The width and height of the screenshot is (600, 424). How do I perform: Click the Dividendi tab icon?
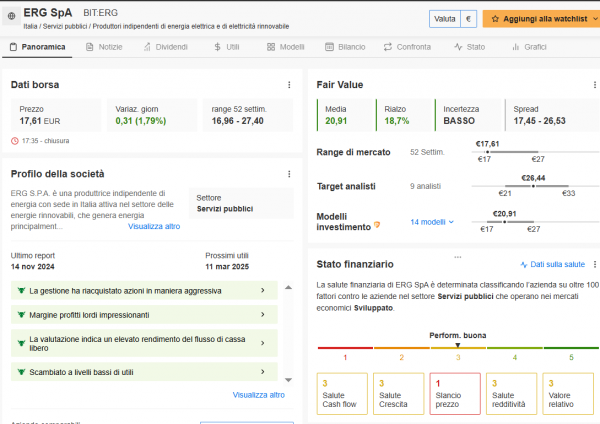[x=147, y=47]
